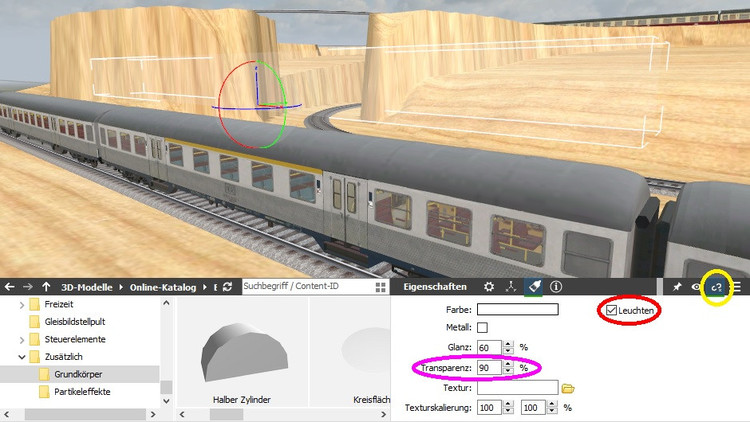Click the tree horizontal scroll right arrow
The width and height of the screenshot is (750, 422).
click(x=153, y=414)
